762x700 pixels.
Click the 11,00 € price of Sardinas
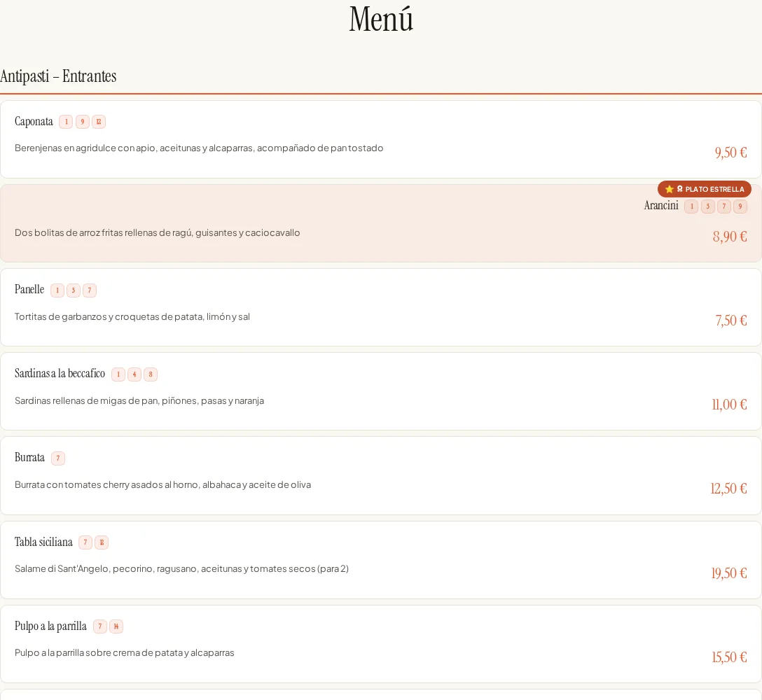[729, 405]
